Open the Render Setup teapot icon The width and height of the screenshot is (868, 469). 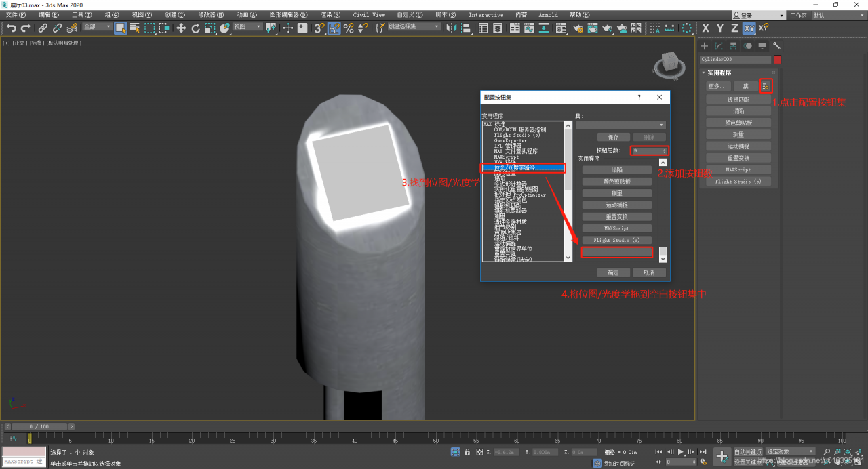tap(578, 28)
